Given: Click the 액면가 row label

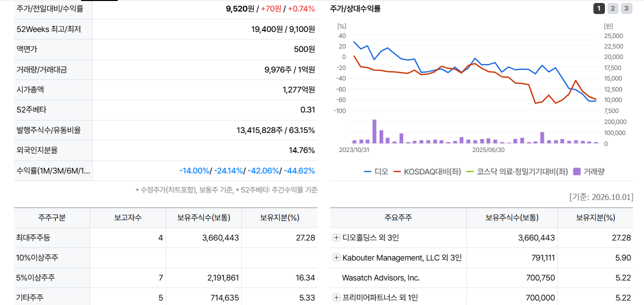Looking at the screenshot, I should pyautogui.click(x=27, y=49).
